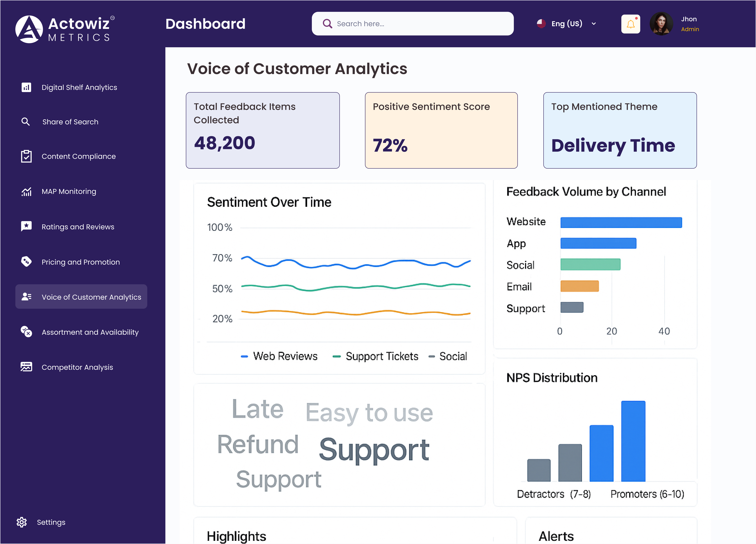Viewport: 756px width, 544px height.
Task: Click the US flag language icon
Action: click(541, 24)
